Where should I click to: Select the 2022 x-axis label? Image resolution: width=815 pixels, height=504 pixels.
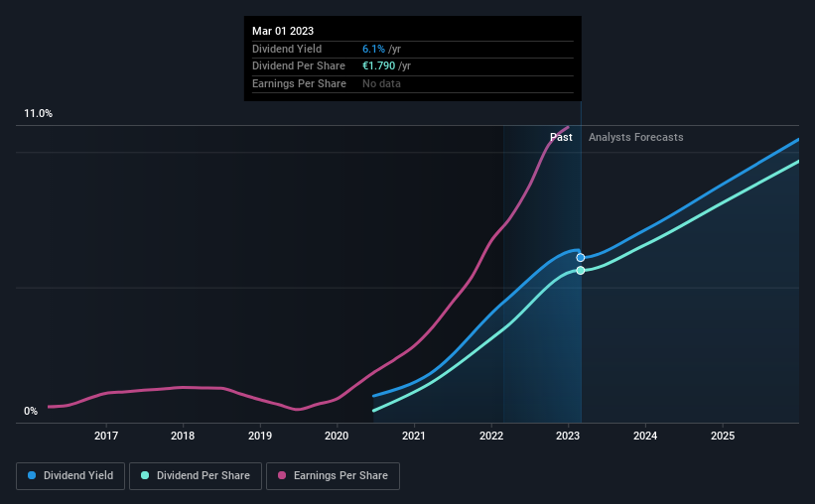click(x=491, y=436)
